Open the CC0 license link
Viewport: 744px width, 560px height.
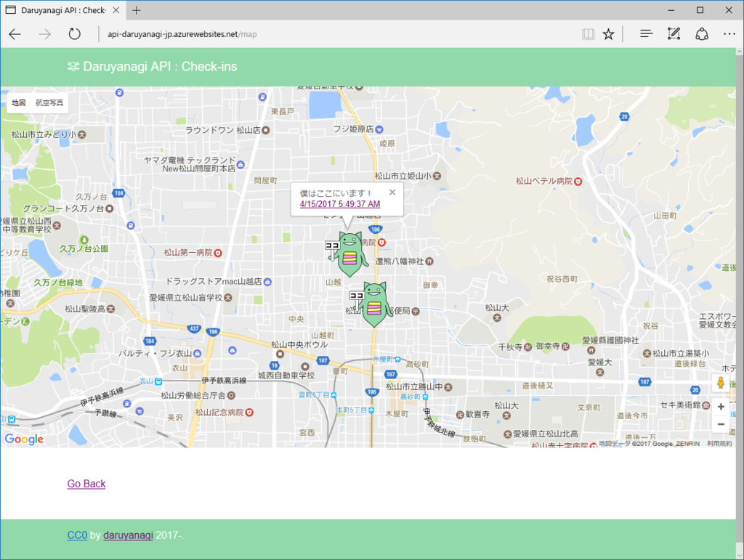pos(77,535)
